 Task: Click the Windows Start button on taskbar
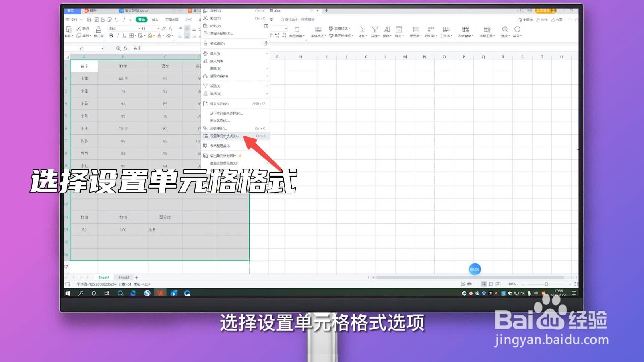68,293
